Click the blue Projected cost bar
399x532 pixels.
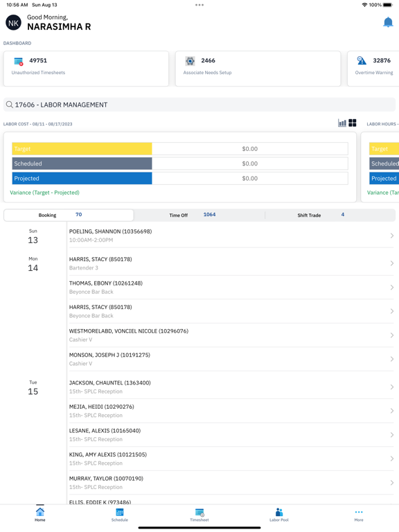coord(82,178)
